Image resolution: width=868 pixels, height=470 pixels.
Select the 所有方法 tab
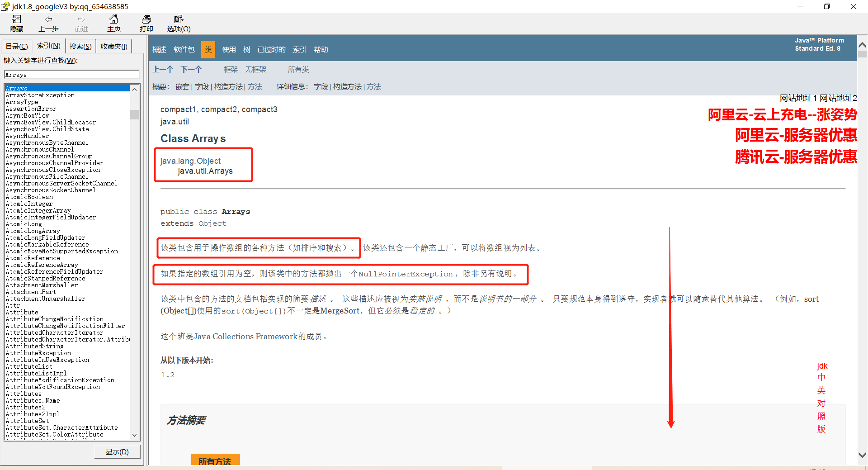point(215,461)
